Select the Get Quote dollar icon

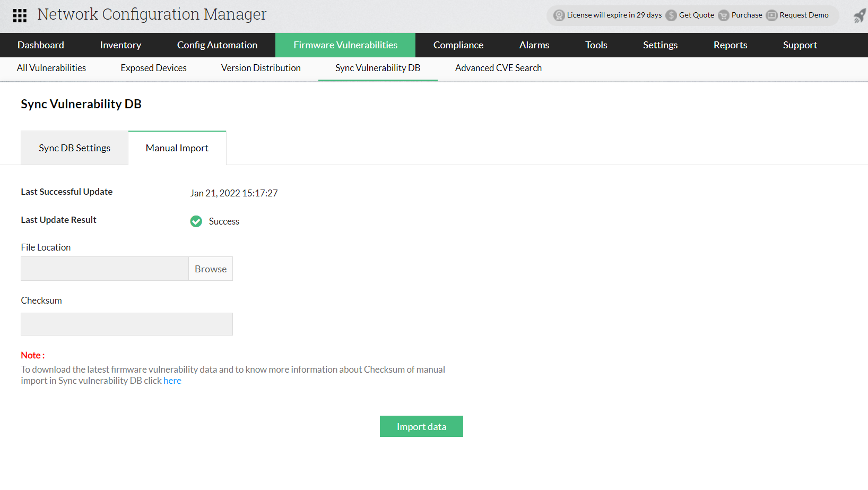click(671, 15)
